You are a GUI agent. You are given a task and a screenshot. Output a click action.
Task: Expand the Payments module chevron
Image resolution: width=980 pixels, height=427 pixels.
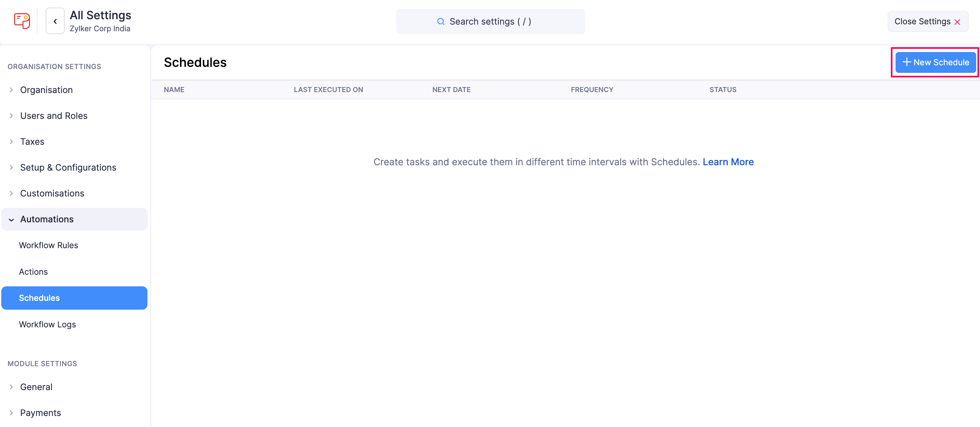11,413
